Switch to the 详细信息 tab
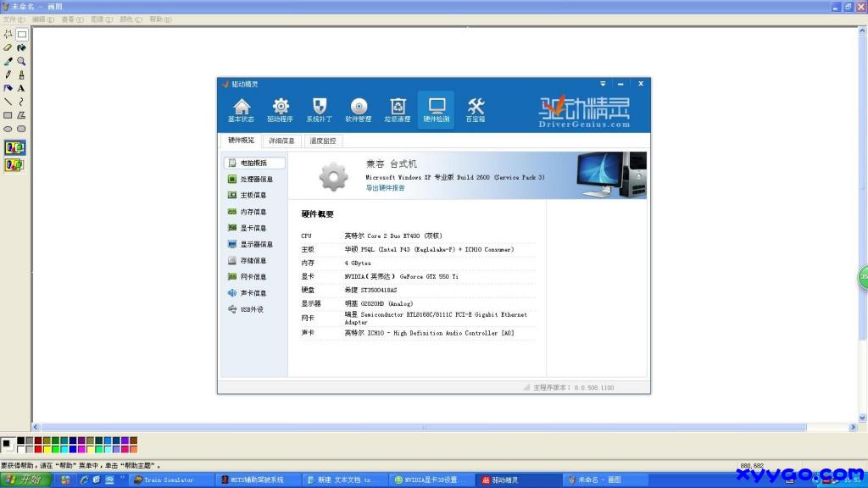This screenshot has height=488, width=868. pyautogui.click(x=282, y=141)
